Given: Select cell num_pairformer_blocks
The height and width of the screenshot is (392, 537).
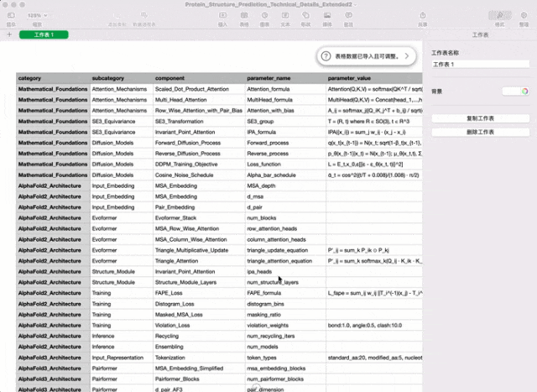Looking at the screenshot, I should [x=285, y=379].
